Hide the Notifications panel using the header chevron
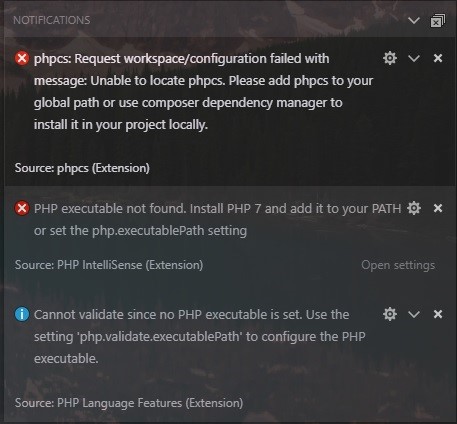This screenshot has width=457, height=424. [414, 21]
